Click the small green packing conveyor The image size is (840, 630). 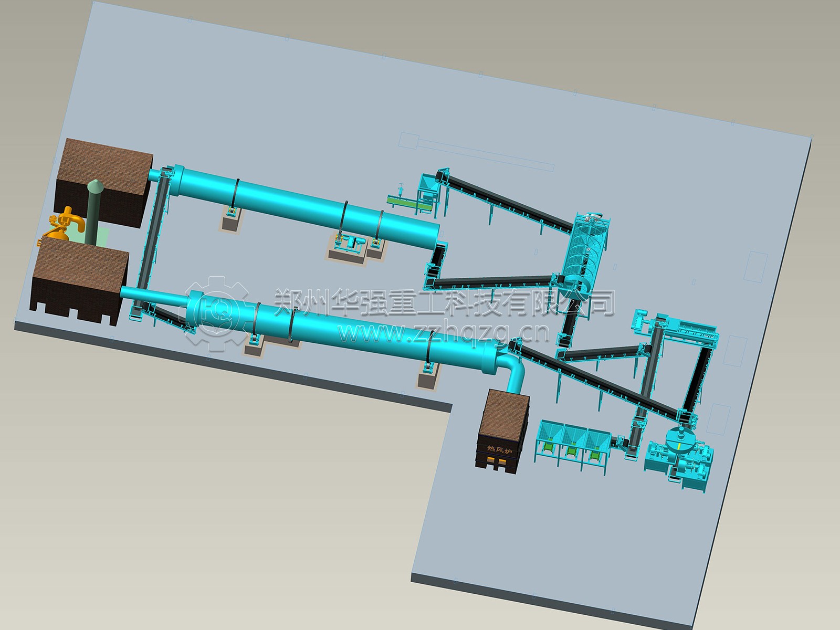coord(402,198)
